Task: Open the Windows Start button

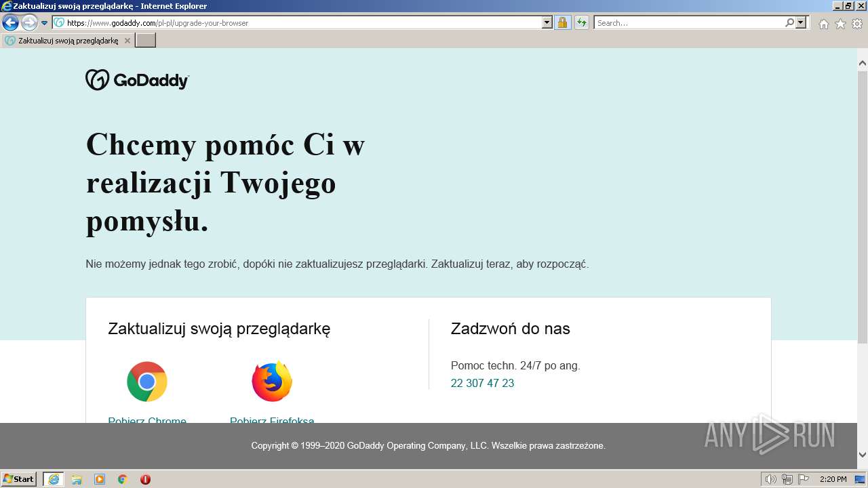Action: tap(18, 479)
